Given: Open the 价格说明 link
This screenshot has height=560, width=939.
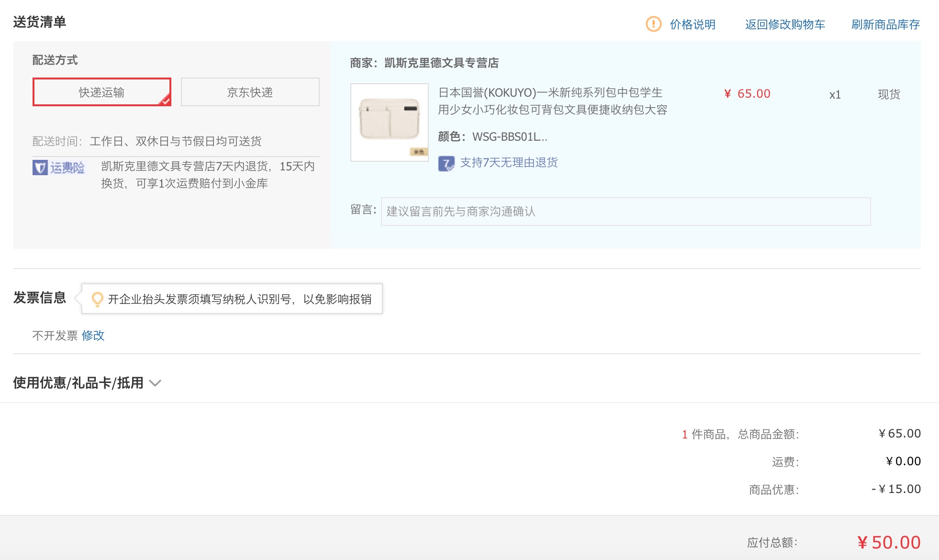Looking at the screenshot, I should (693, 24).
